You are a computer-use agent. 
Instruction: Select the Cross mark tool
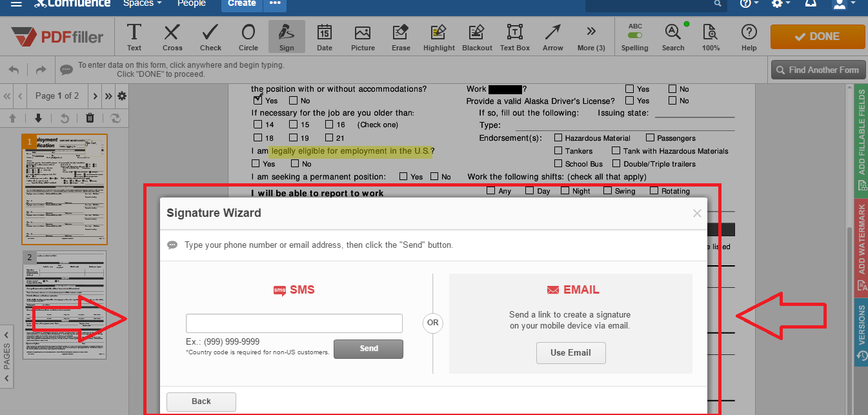(x=172, y=37)
